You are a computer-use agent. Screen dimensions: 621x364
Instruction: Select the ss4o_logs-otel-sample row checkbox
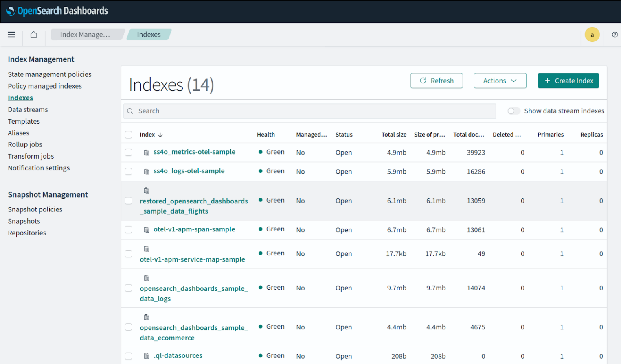coord(129,172)
